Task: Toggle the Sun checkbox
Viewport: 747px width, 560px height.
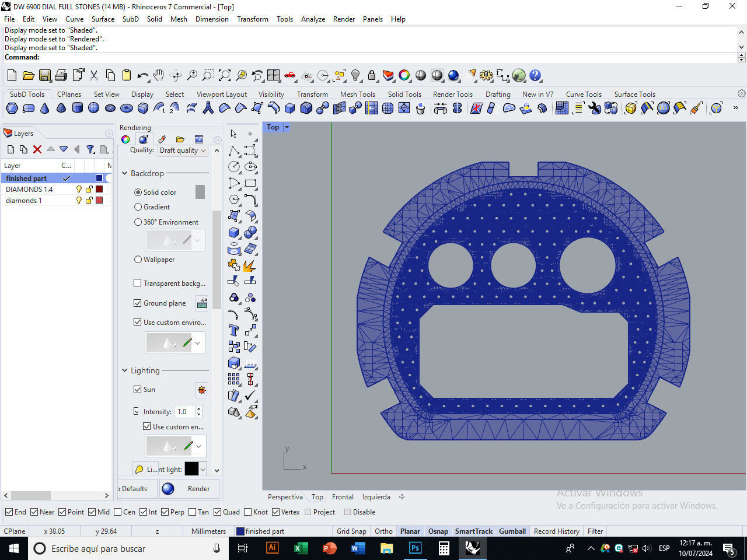Action: point(138,389)
